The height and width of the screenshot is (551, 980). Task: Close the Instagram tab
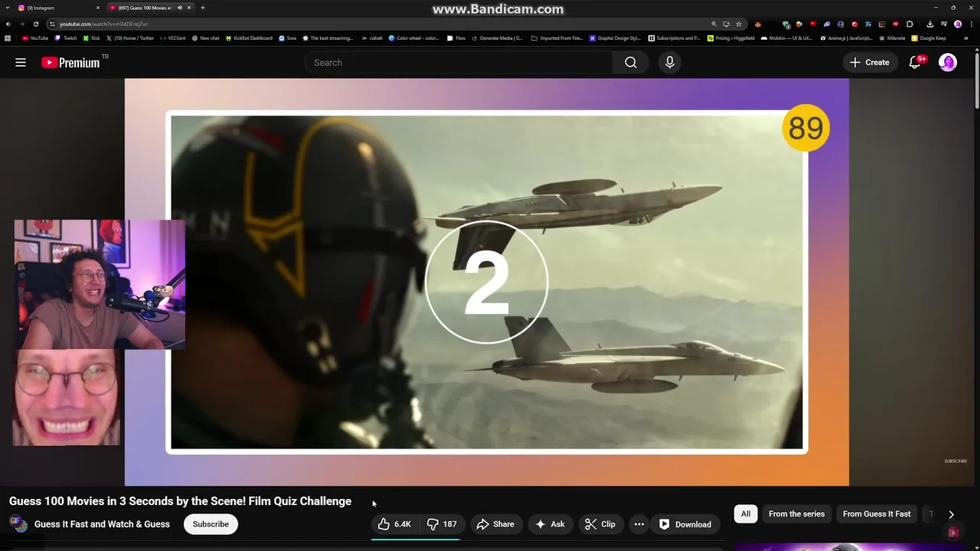click(97, 8)
